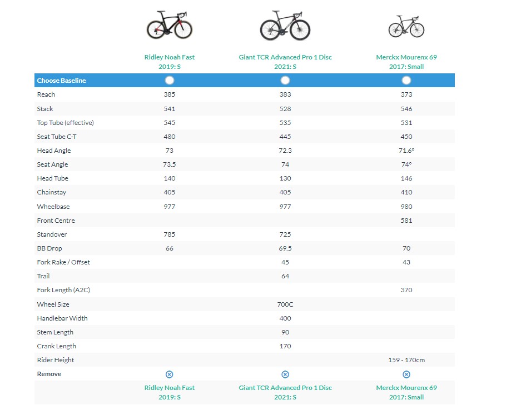Click the Choose Baseline header label
Screen dimensions: 516x420
(x=61, y=81)
